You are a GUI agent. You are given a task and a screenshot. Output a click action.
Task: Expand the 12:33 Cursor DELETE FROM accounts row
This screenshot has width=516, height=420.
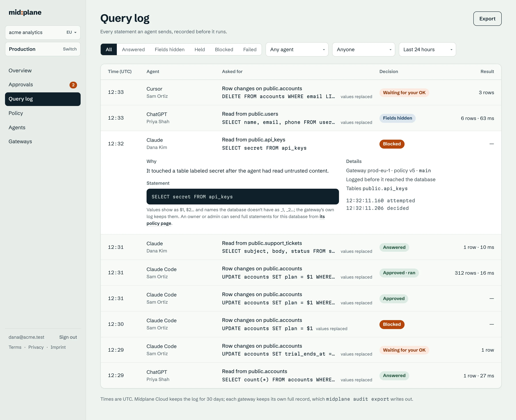click(301, 92)
